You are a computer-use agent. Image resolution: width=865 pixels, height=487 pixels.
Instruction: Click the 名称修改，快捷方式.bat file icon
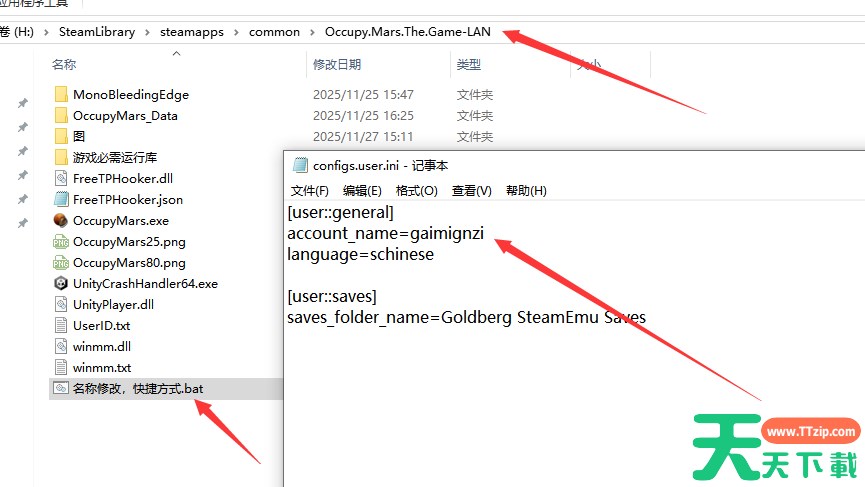pos(60,388)
